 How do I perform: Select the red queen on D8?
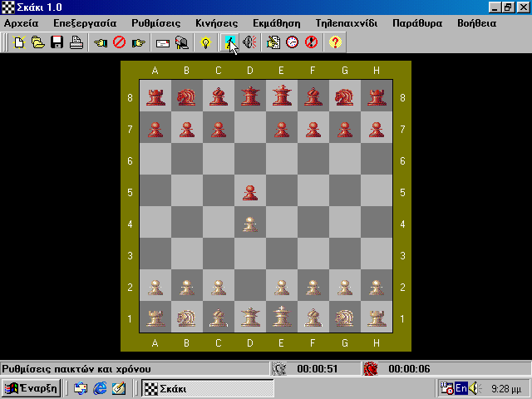pyautogui.click(x=250, y=96)
